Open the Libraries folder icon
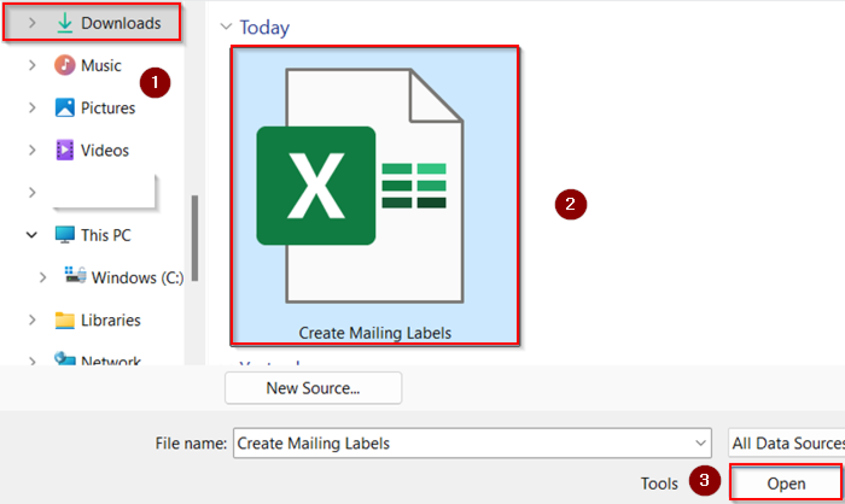Screen dimensions: 845x504 tap(64, 320)
